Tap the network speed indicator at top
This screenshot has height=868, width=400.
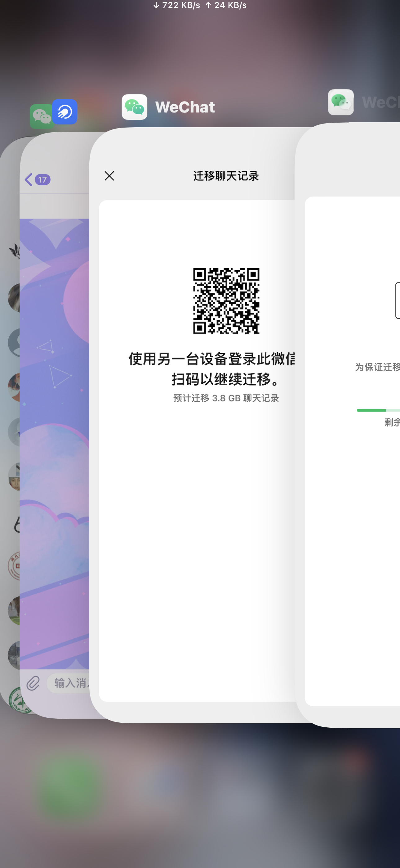tap(200, 5)
